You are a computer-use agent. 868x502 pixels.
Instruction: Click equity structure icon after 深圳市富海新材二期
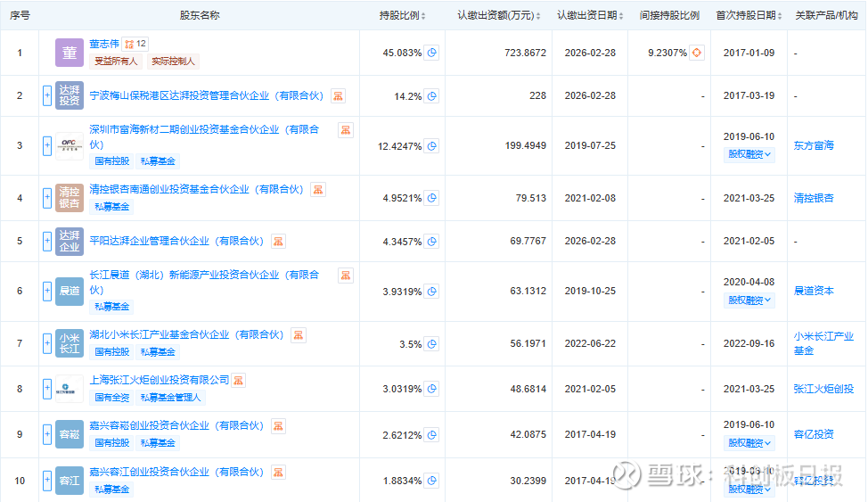(x=346, y=130)
